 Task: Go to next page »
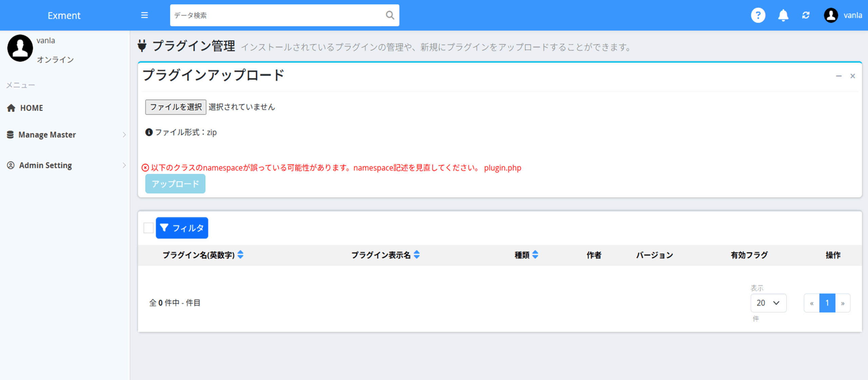[843, 303]
